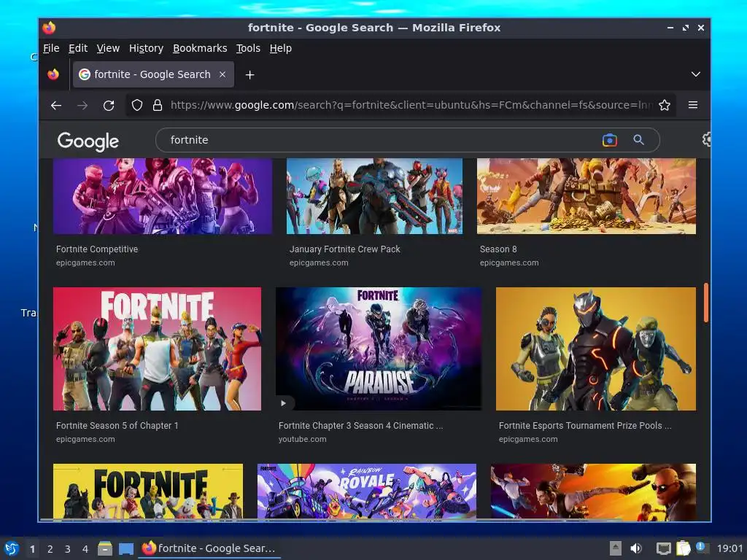The width and height of the screenshot is (747, 560).
Task: Open the Tools menu
Action: [x=248, y=48]
